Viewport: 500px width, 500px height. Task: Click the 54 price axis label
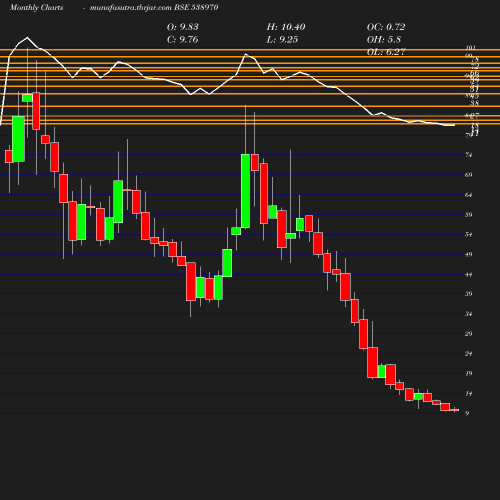pyautogui.click(x=468, y=235)
